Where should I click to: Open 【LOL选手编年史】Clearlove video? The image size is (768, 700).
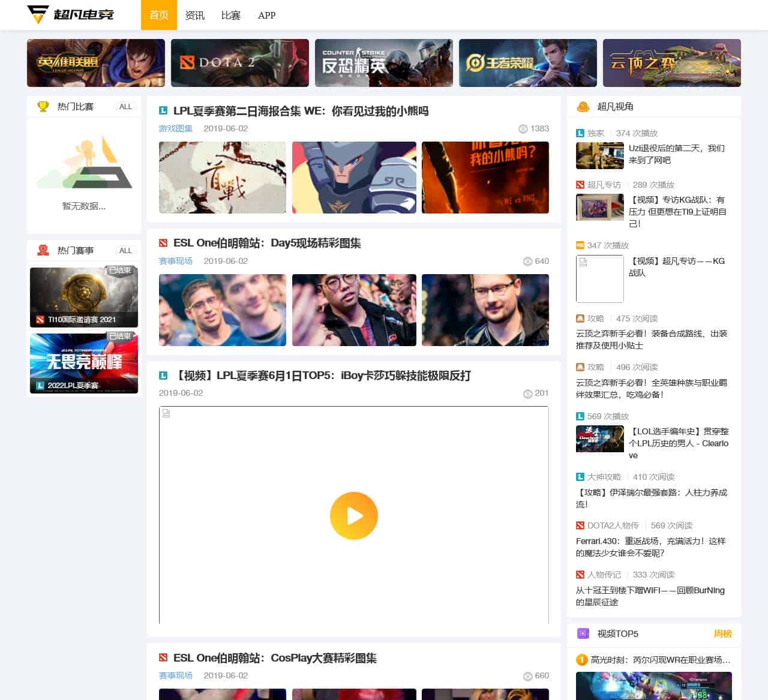tap(679, 443)
